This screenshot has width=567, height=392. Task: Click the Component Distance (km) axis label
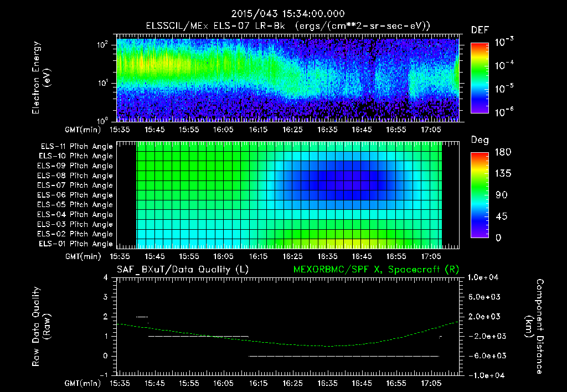(534, 327)
